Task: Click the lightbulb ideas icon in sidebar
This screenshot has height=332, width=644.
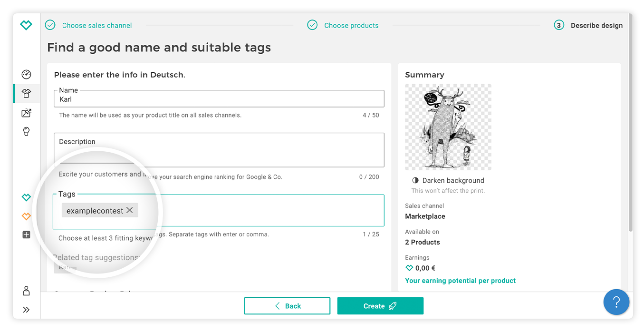Action: tap(27, 132)
